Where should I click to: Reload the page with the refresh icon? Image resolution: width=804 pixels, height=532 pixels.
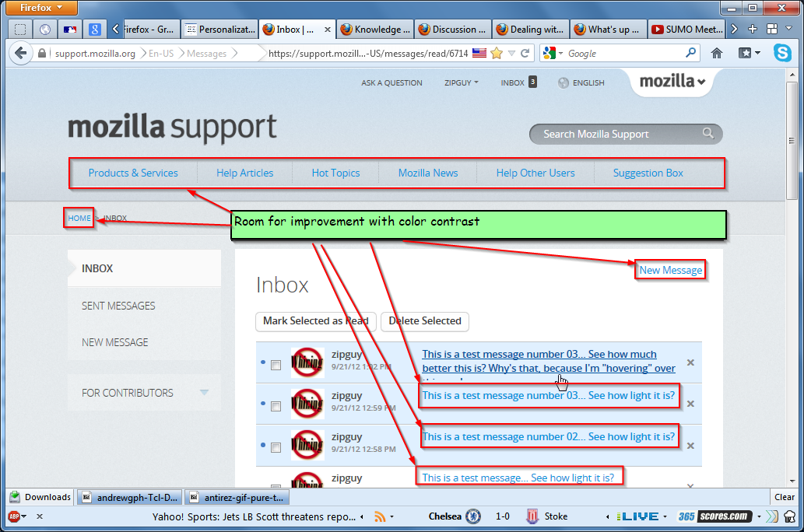pyautogui.click(x=525, y=54)
